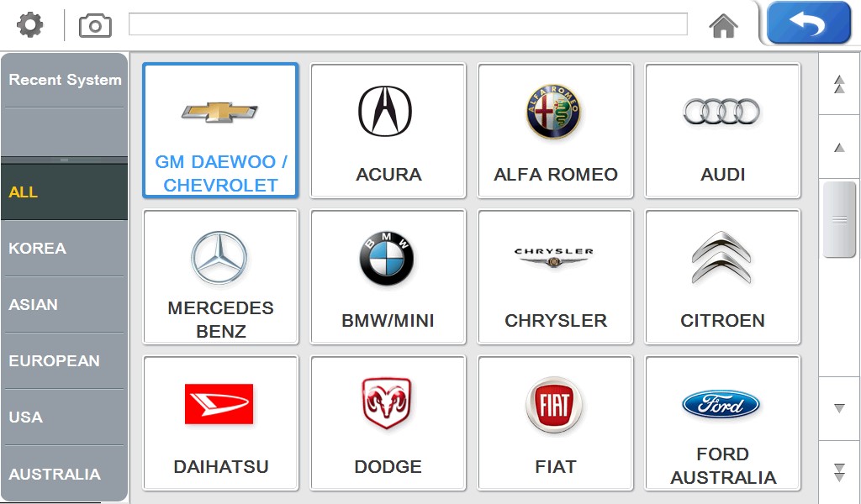The height and width of the screenshot is (504, 861).
Task: Move list up one step arrow
Action: click(x=839, y=147)
